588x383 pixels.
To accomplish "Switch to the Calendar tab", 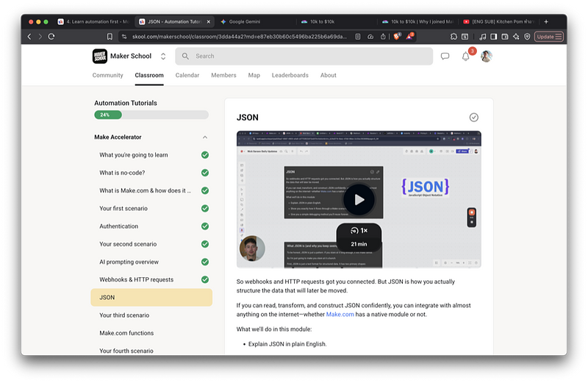I will coord(187,75).
